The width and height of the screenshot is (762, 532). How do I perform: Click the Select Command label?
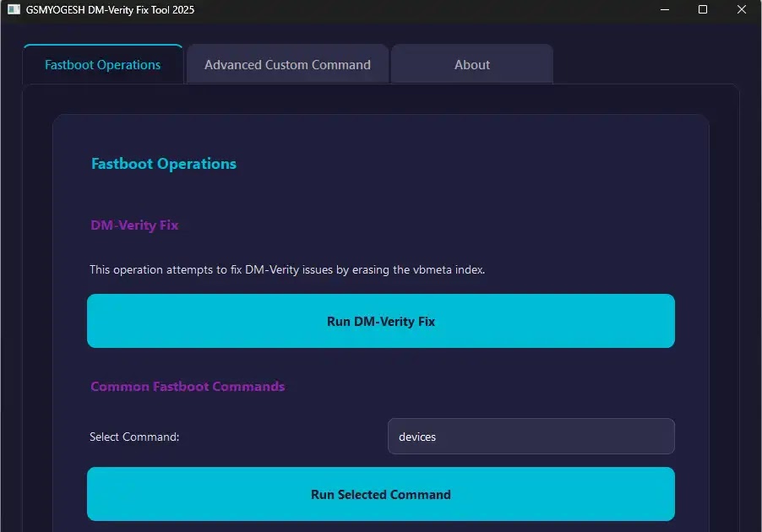point(134,437)
